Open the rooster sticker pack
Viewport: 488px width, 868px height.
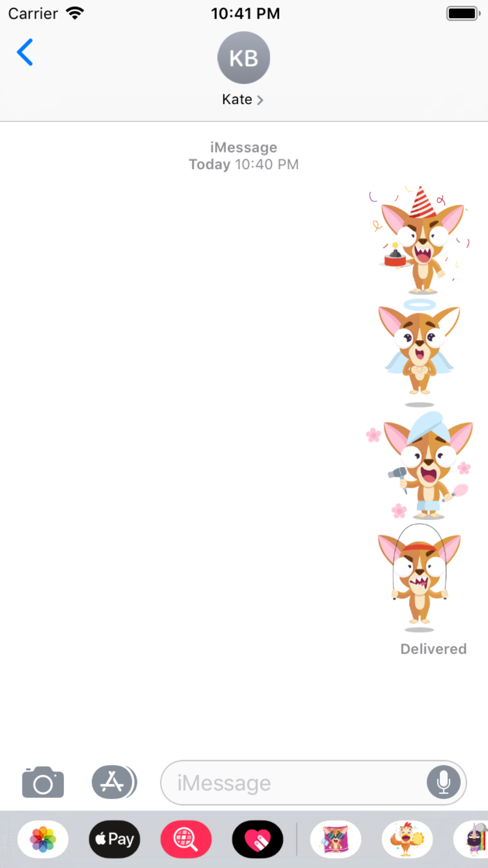coord(407,839)
